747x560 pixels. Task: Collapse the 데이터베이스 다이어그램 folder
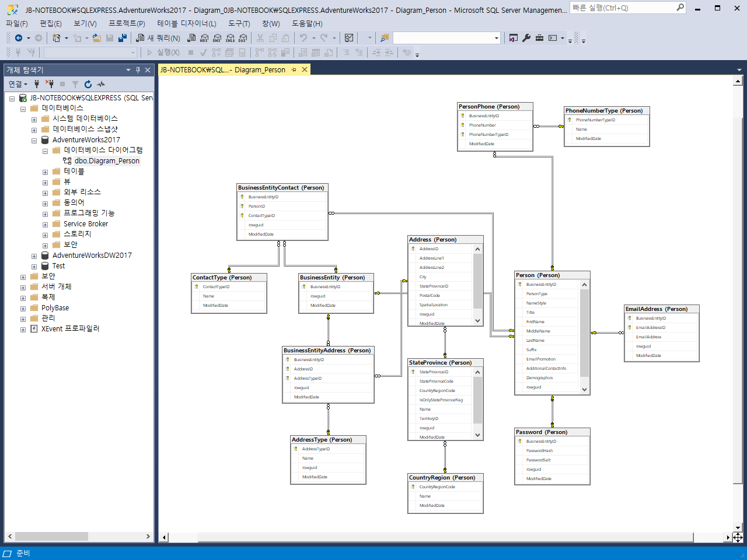click(45, 151)
